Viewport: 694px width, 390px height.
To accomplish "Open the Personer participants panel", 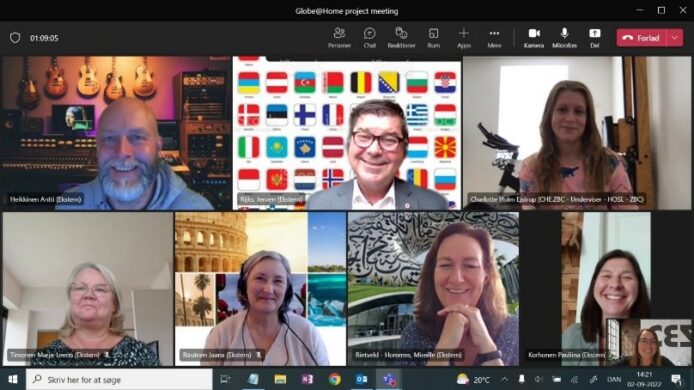I will 339,38.
